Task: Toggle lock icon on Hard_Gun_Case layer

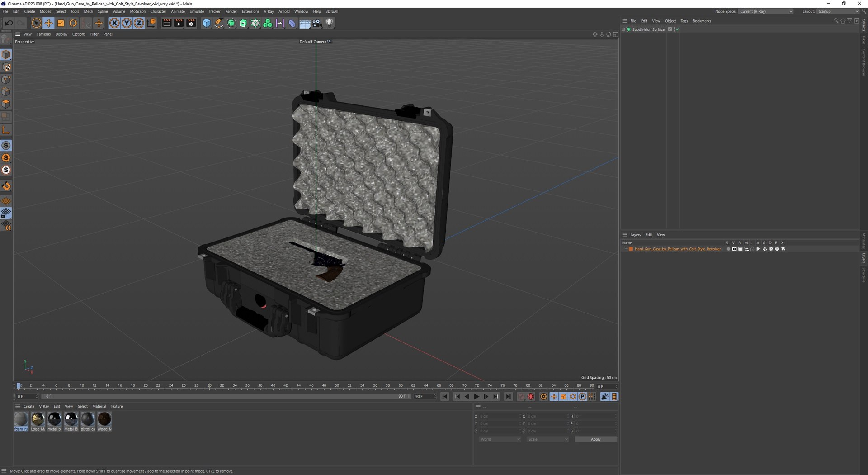Action: [x=752, y=249]
